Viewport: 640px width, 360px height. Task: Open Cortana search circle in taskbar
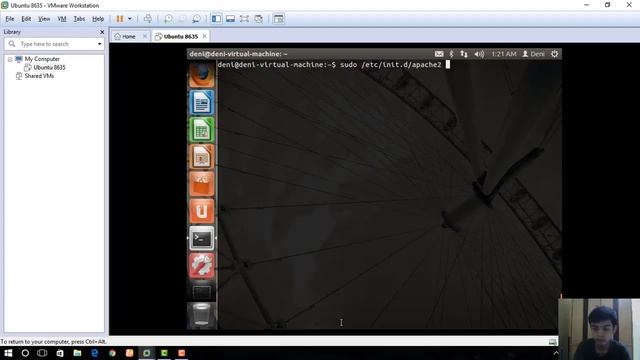pyautogui.click(x=25, y=353)
